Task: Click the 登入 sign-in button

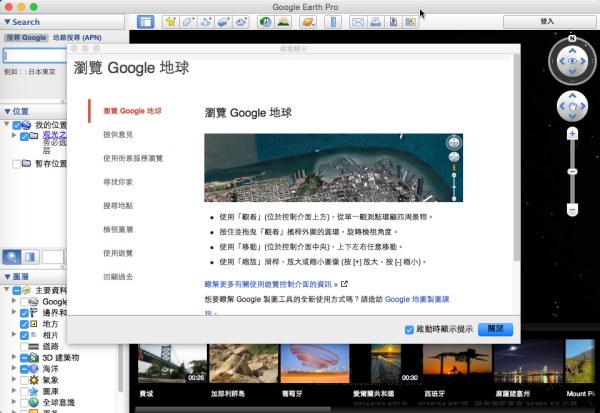Action: click(547, 20)
